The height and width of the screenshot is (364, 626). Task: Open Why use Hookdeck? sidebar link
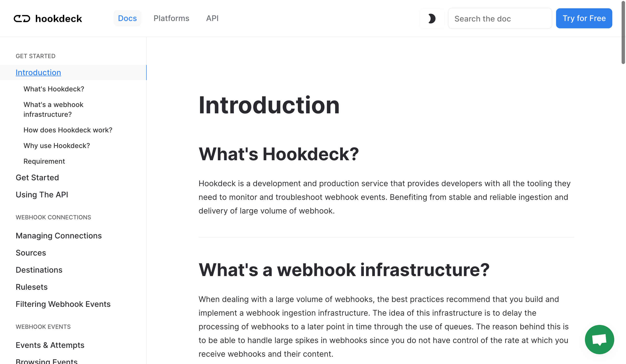pos(57,146)
